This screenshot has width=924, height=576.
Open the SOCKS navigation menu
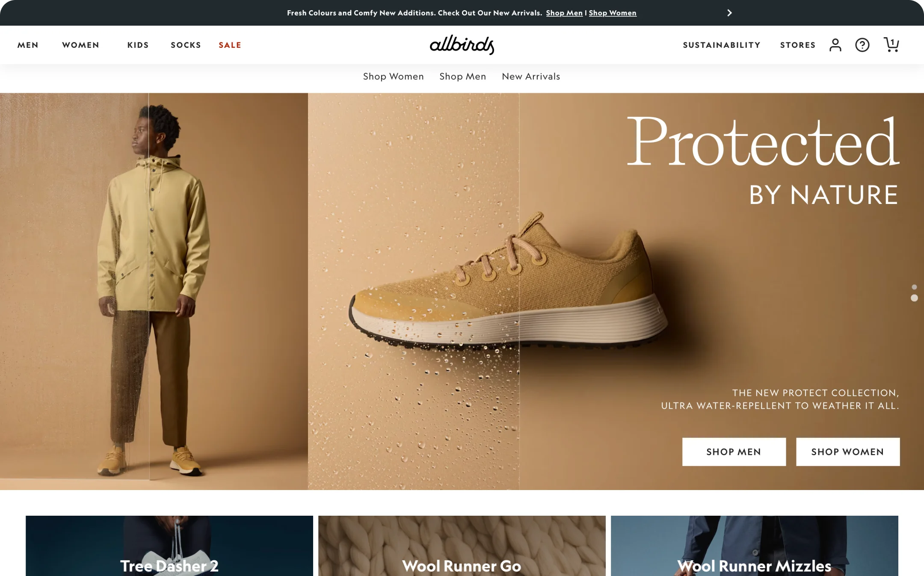pyautogui.click(x=186, y=45)
